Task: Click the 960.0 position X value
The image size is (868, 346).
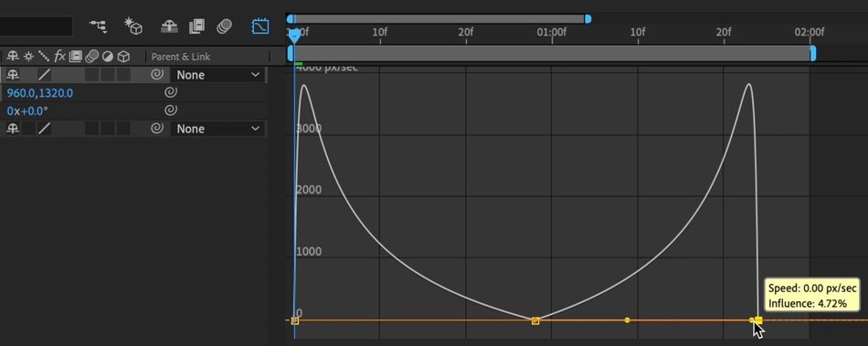Action: pyautogui.click(x=21, y=93)
